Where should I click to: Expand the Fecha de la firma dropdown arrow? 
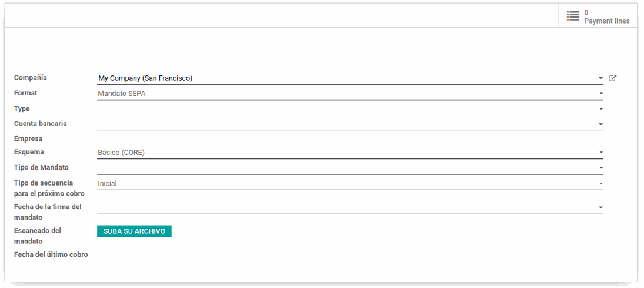pos(600,207)
